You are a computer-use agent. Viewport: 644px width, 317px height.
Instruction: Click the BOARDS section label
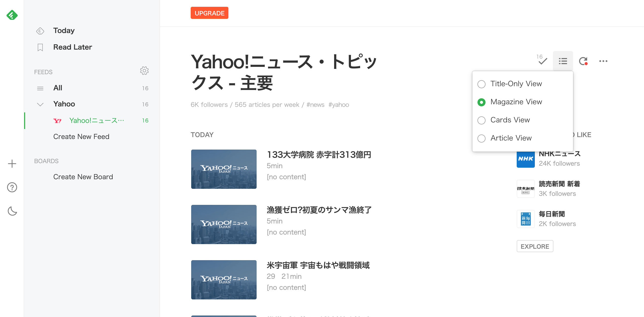(x=46, y=161)
